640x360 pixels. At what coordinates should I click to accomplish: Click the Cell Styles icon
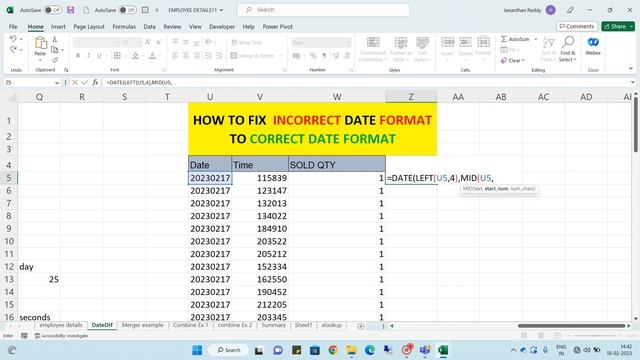coord(422,49)
